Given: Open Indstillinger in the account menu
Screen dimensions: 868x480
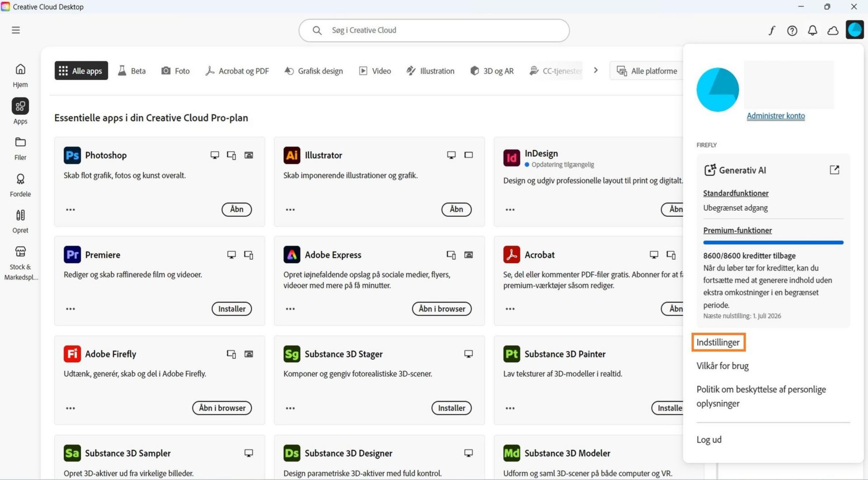Looking at the screenshot, I should [x=718, y=342].
